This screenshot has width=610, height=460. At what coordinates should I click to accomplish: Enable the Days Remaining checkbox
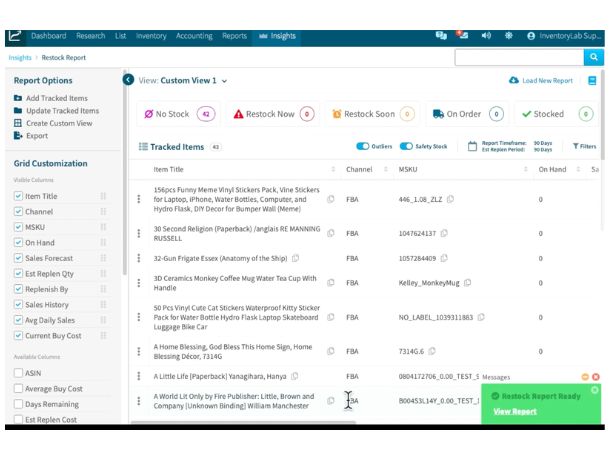click(18, 404)
